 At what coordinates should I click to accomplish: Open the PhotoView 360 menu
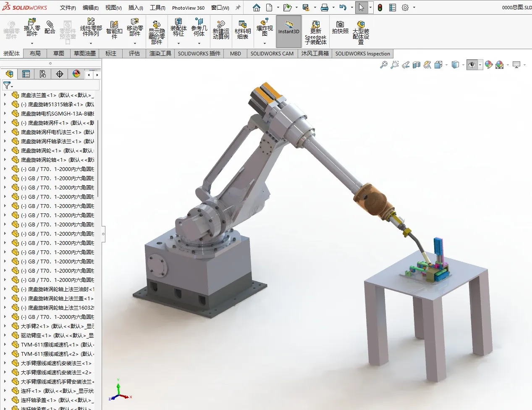[x=188, y=8]
